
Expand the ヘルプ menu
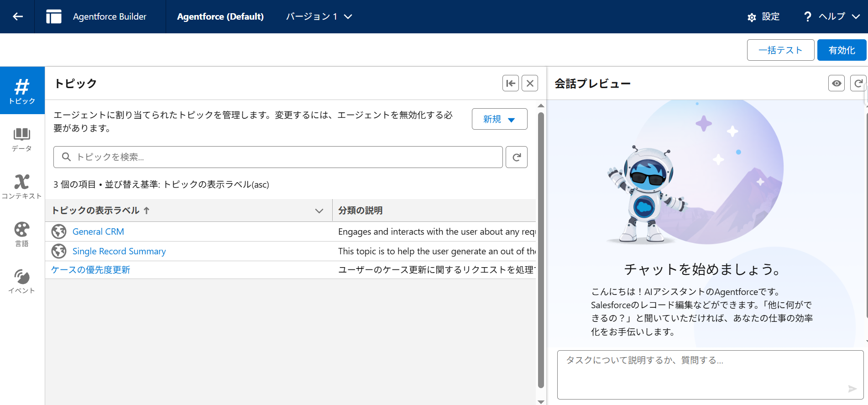click(831, 16)
